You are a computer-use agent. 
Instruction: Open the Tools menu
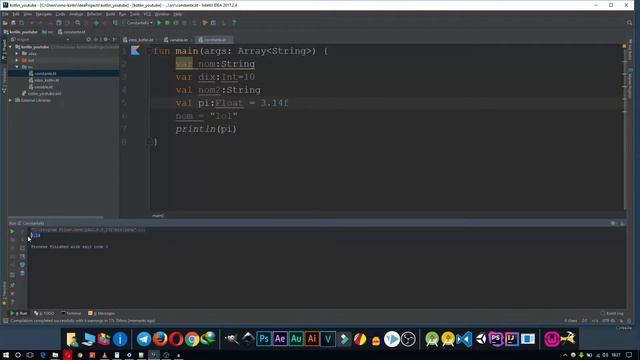click(135, 14)
